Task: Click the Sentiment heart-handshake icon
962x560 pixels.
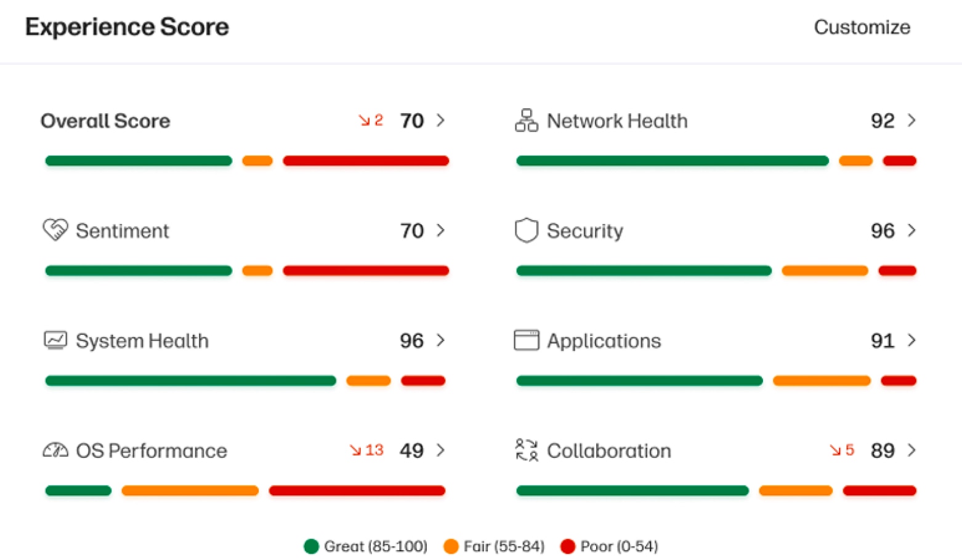Action: pos(54,231)
